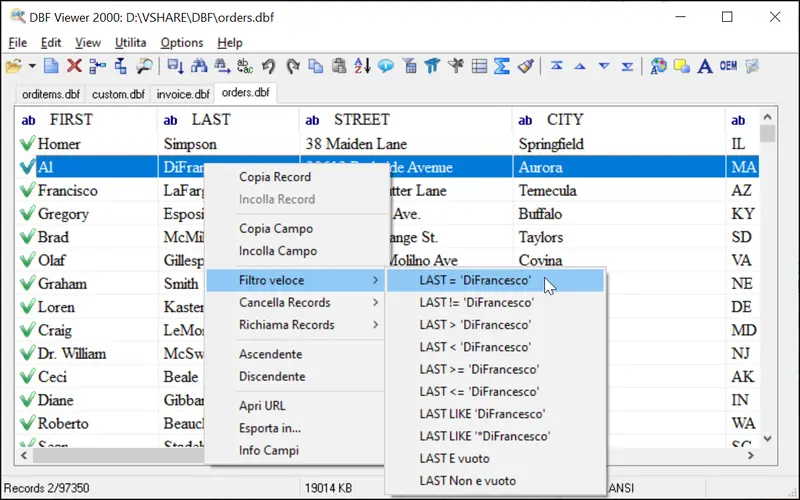Toggle the checkmark on Ceci row
Screen dimensions: 800x500
[27, 377]
